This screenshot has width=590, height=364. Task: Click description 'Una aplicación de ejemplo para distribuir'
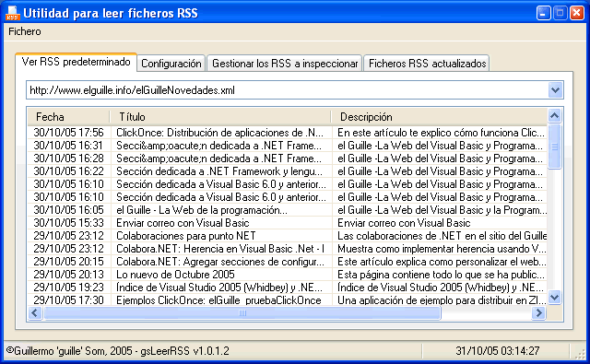tap(442, 300)
